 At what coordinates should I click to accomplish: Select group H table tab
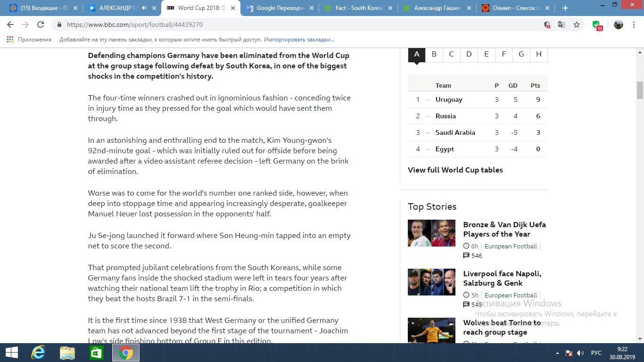[539, 54]
